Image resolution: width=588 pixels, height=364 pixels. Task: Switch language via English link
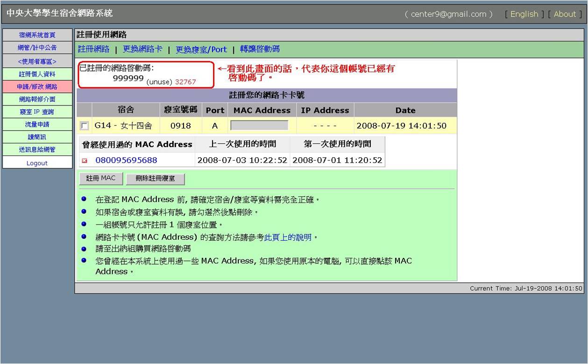coord(524,14)
